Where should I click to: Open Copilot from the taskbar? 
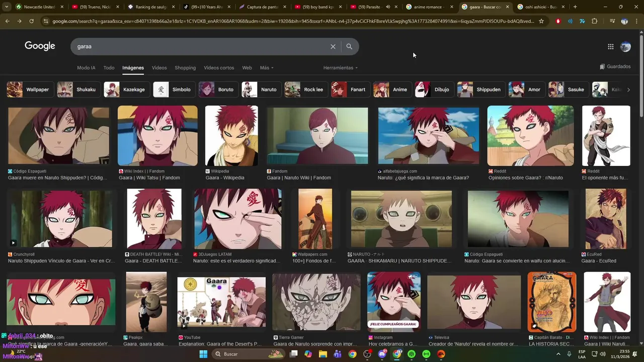click(308, 354)
